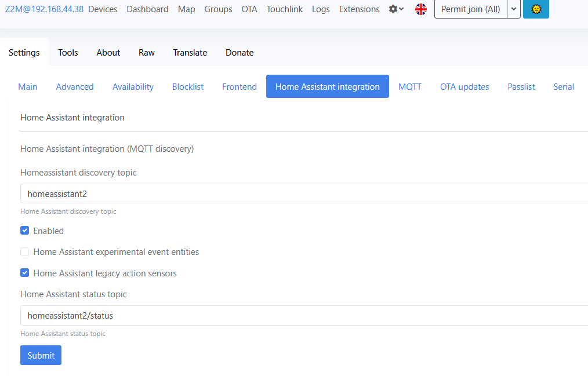
Task: Open the Donate tab
Action: coord(239,52)
